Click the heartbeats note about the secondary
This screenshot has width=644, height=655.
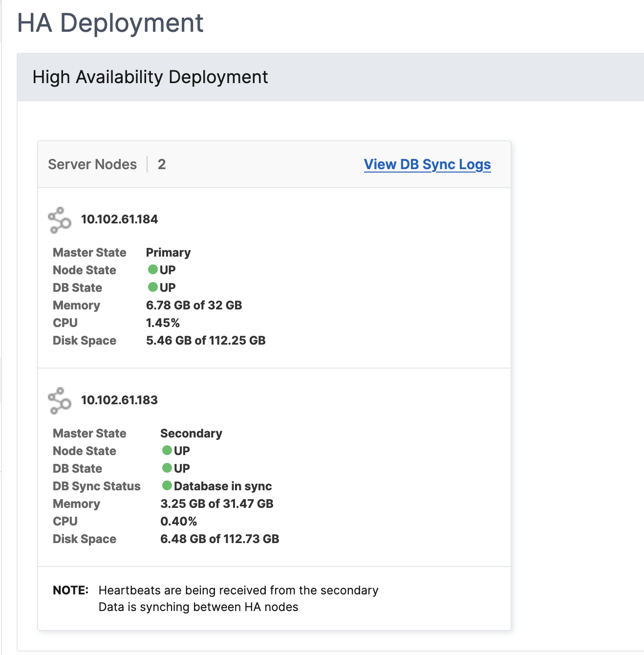pos(238,590)
